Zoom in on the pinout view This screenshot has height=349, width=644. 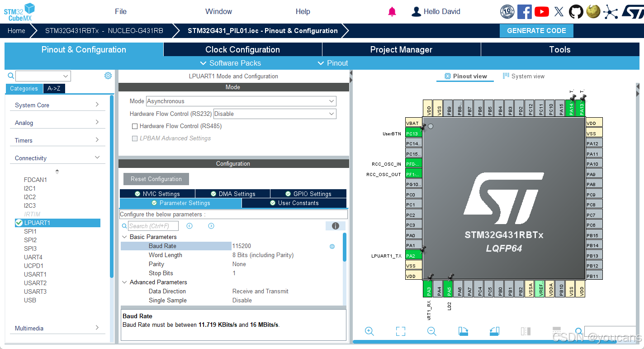click(369, 331)
